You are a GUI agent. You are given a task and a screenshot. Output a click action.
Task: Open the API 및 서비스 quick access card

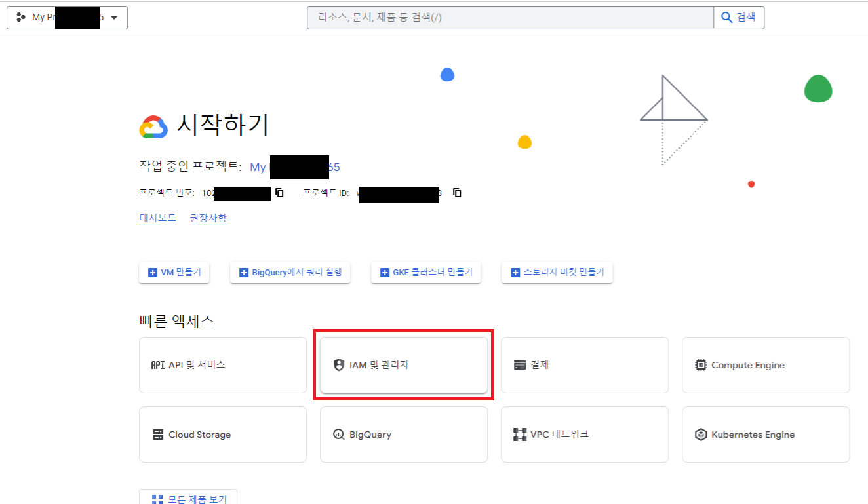pyautogui.click(x=223, y=365)
